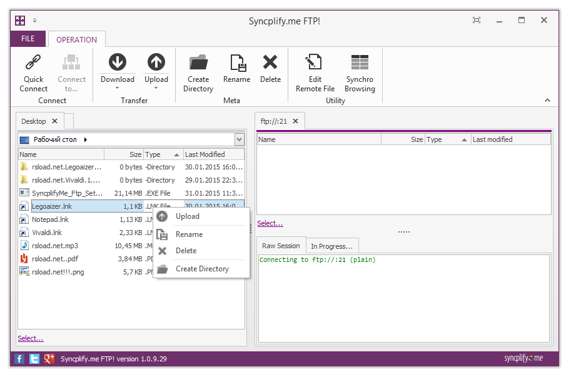Viewport: 586px width, 392px height.
Task: Toggle sort on remote Type column
Action: pyautogui.click(x=448, y=139)
